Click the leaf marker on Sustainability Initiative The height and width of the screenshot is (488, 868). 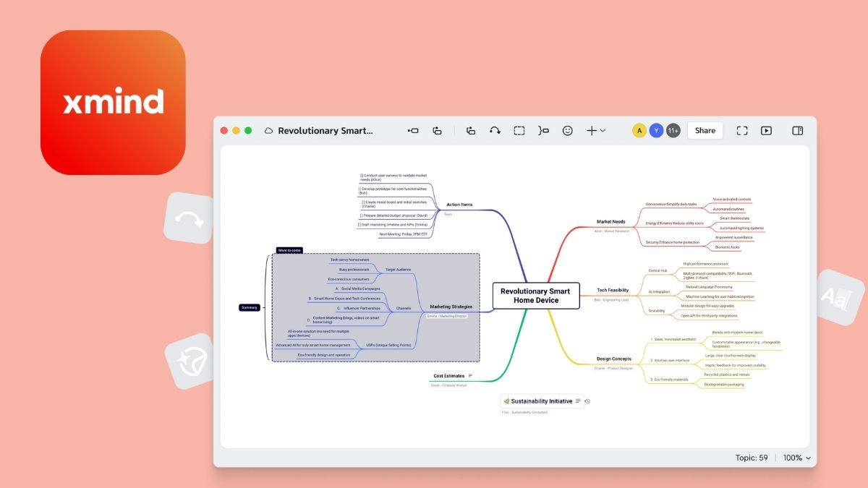coord(506,401)
